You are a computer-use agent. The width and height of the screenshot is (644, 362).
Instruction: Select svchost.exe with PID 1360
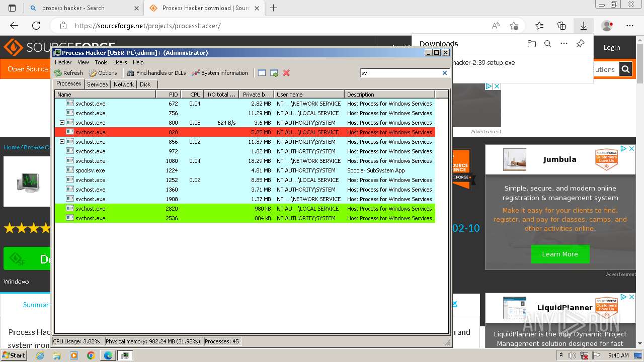[245, 190]
